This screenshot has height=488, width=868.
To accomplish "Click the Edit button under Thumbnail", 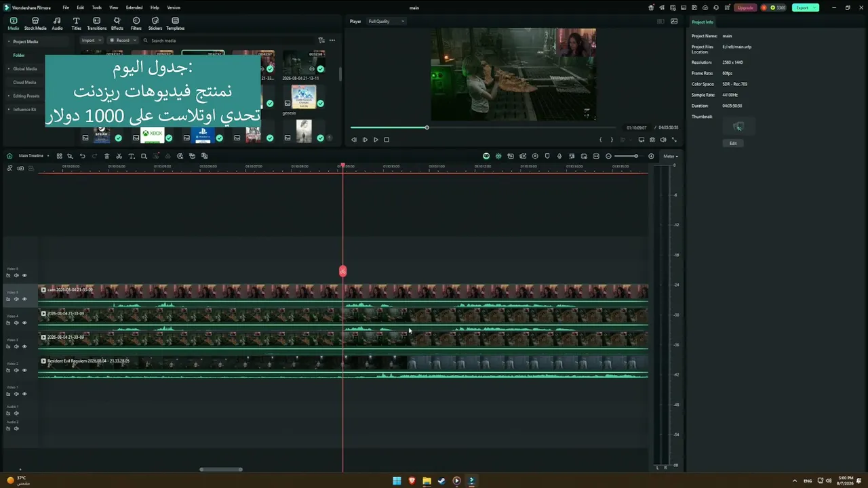I will pyautogui.click(x=733, y=143).
